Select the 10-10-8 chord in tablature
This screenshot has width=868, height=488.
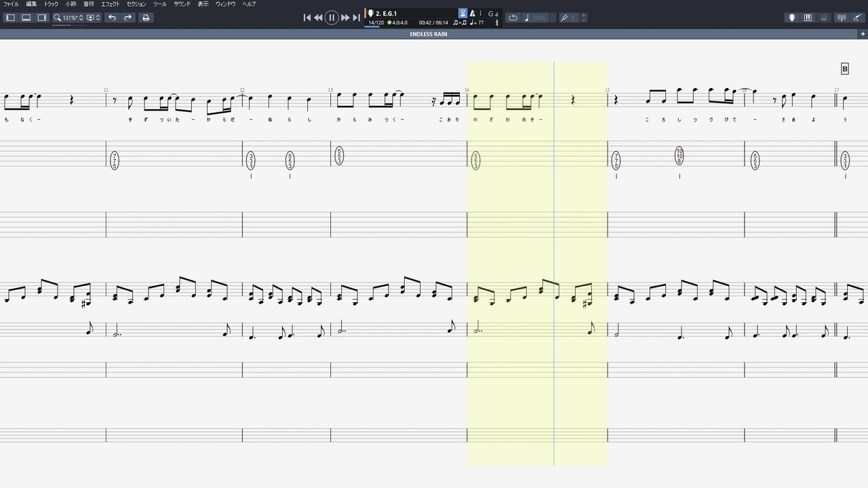click(x=679, y=156)
